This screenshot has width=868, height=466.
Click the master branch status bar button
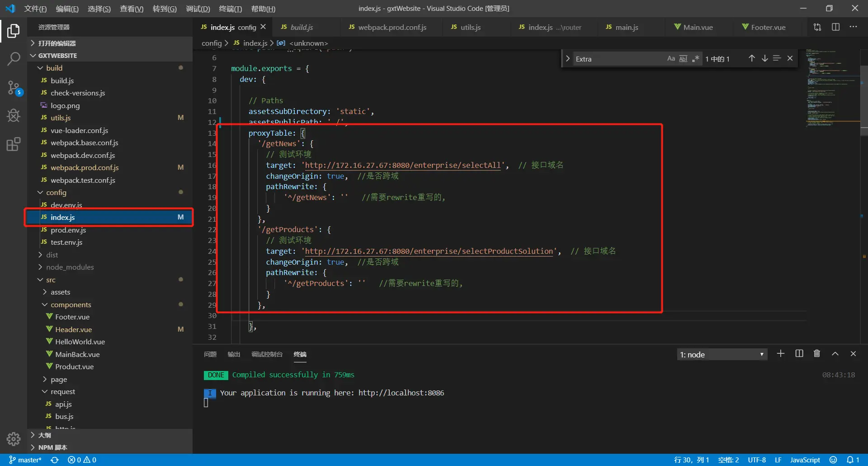(25, 460)
